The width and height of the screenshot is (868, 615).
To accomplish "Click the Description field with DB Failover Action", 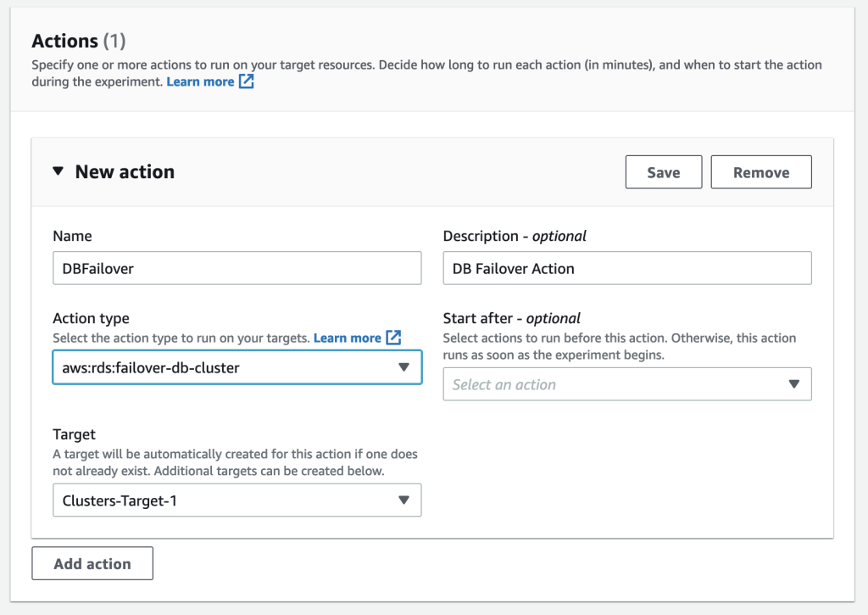I will pos(626,267).
